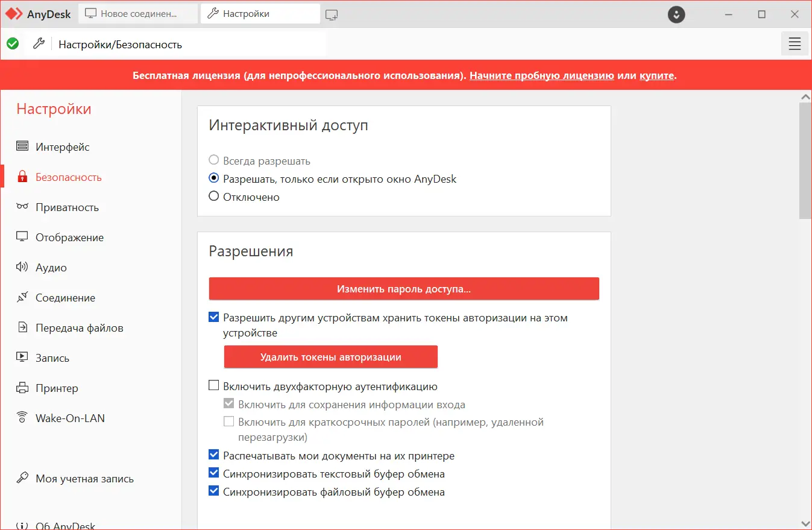Click the green status checkmark icon
Screen dimensions: 812x530
[12, 43]
